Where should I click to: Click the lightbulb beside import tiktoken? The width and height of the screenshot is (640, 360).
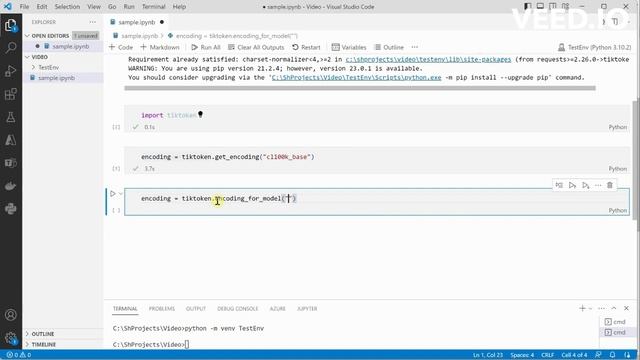[x=200, y=115]
